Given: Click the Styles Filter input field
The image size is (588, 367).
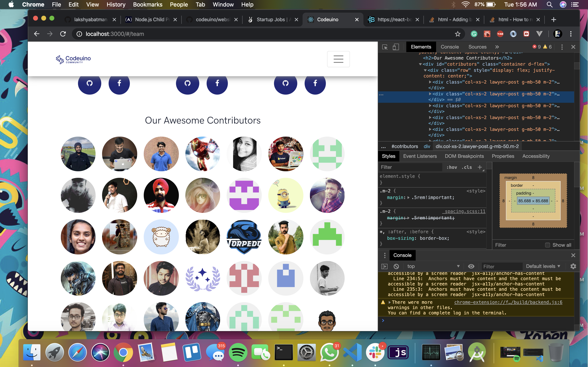Looking at the screenshot, I should (x=411, y=167).
